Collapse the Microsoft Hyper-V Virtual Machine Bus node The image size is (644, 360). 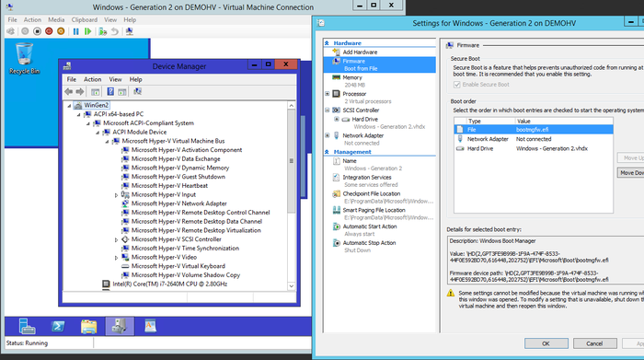coord(107,142)
